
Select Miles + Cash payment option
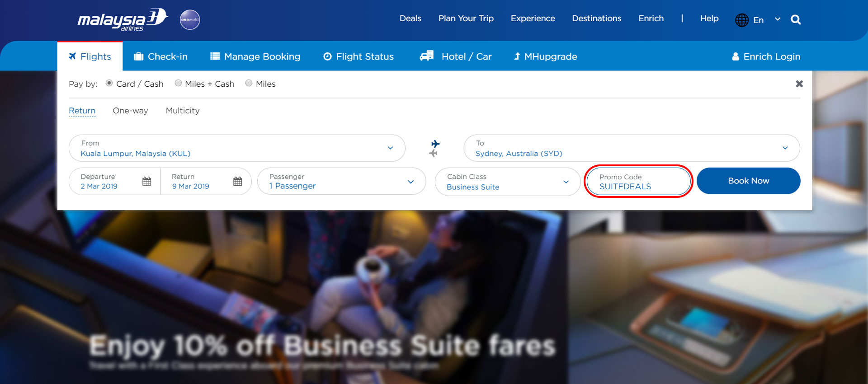pyautogui.click(x=178, y=83)
